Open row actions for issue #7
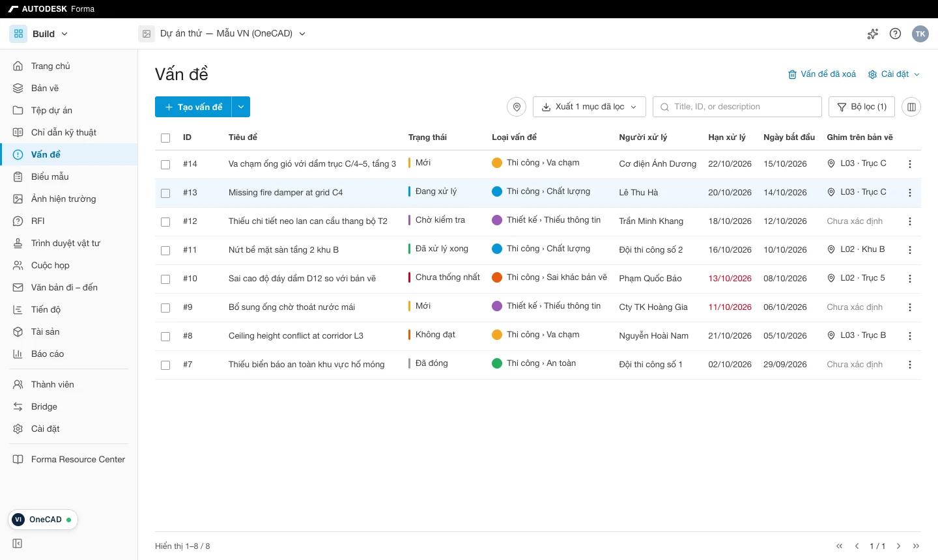Screen dimensions: 938x560 (x=910, y=365)
